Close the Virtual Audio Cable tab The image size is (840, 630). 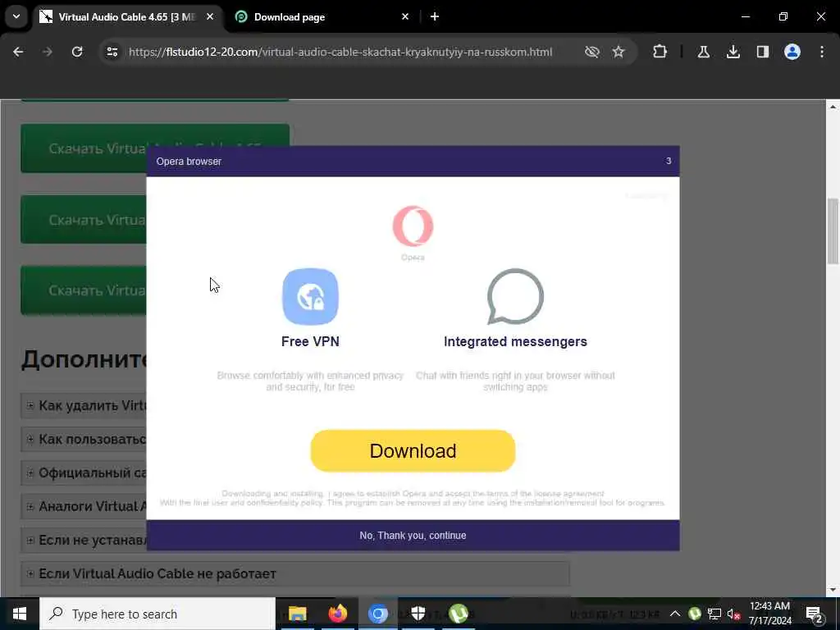210,17
